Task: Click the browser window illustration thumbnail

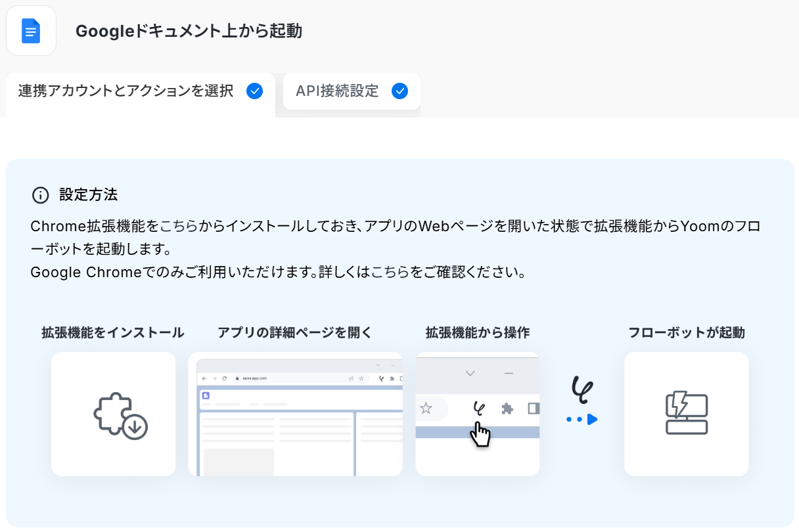Action: coord(296,414)
